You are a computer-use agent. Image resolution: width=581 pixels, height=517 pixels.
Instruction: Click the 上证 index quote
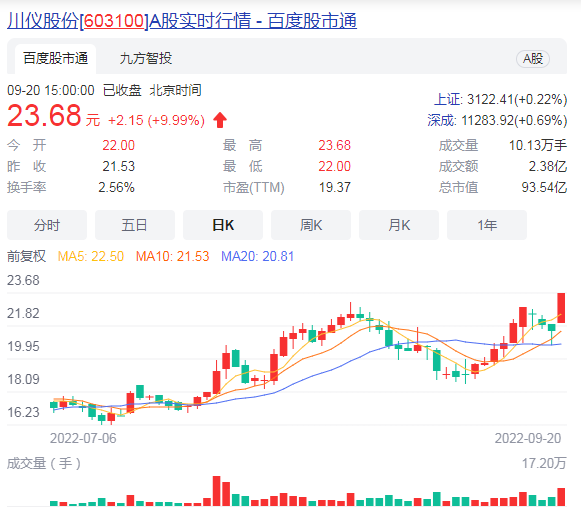501,99
